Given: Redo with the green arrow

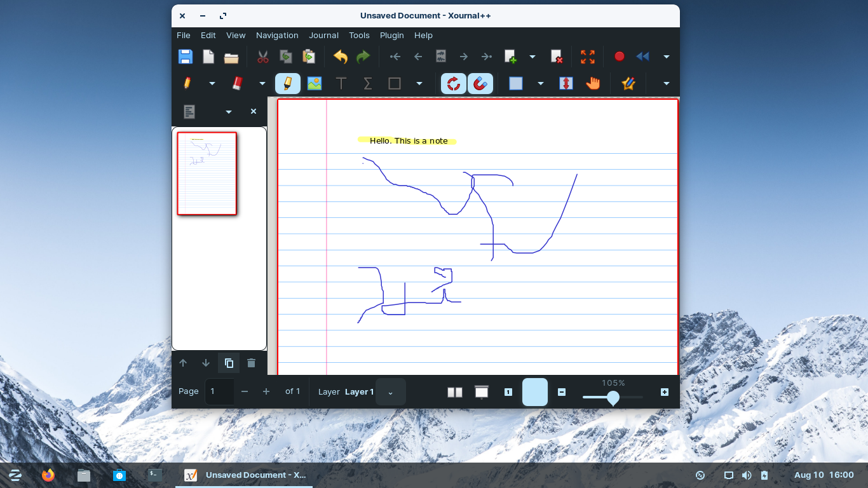Looking at the screenshot, I should click(x=363, y=57).
